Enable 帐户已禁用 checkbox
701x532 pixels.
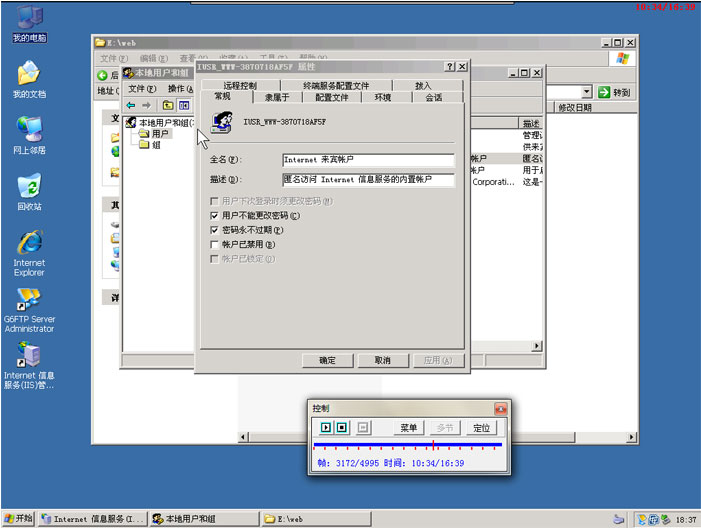point(214,244)
